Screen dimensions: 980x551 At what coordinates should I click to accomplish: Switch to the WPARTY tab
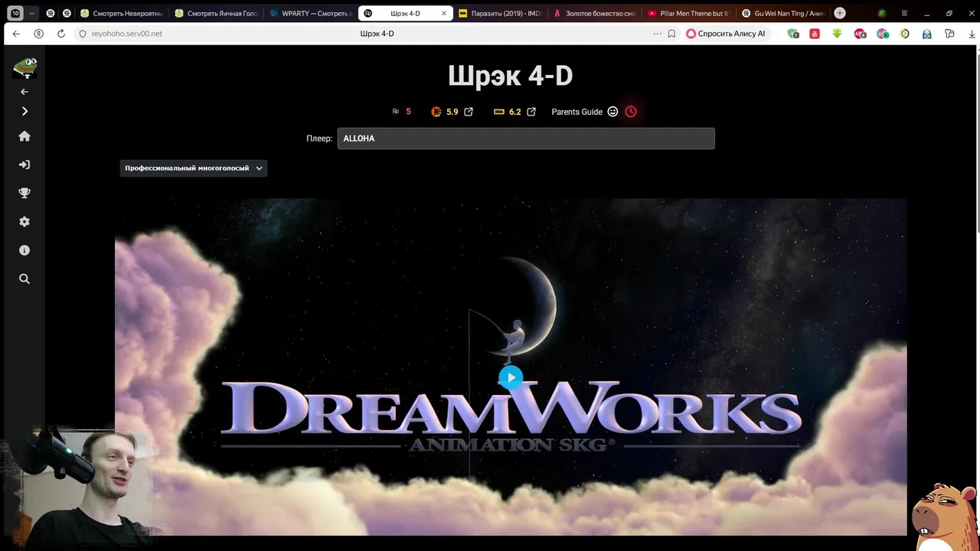click(x=310, y=13)
